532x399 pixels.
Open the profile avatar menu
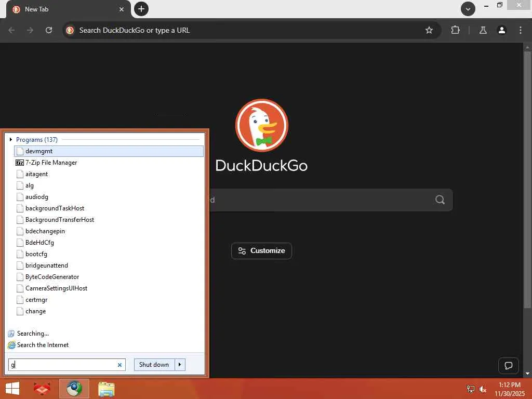(502, 30)
